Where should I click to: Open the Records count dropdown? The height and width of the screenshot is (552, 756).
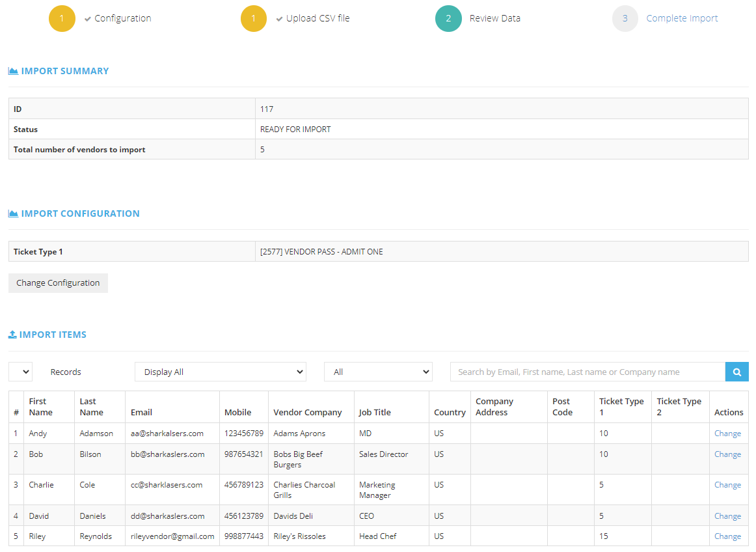click(x=21, y=372)
